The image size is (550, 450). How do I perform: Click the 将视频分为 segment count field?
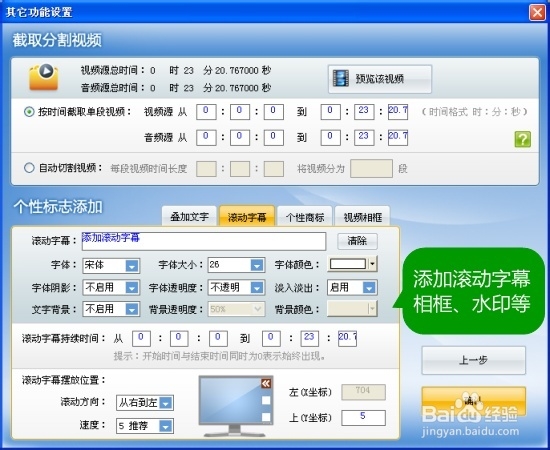(371, 168)
